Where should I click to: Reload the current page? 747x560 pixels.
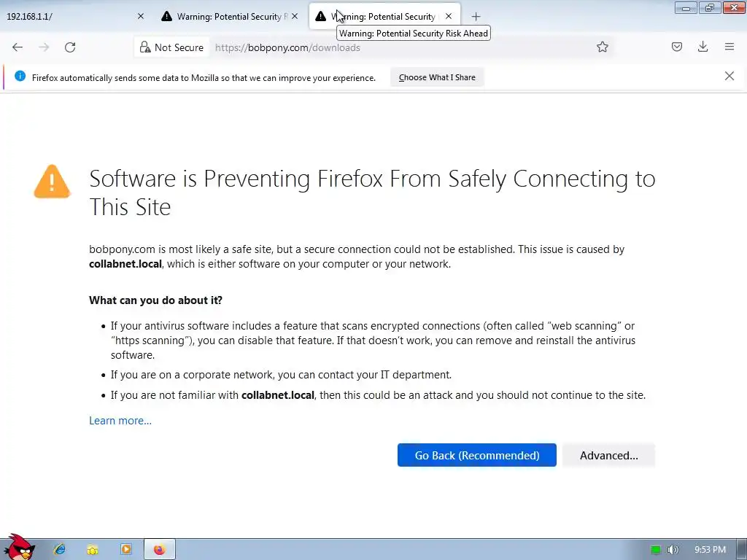pyautogui.click(x=70, y=47)
